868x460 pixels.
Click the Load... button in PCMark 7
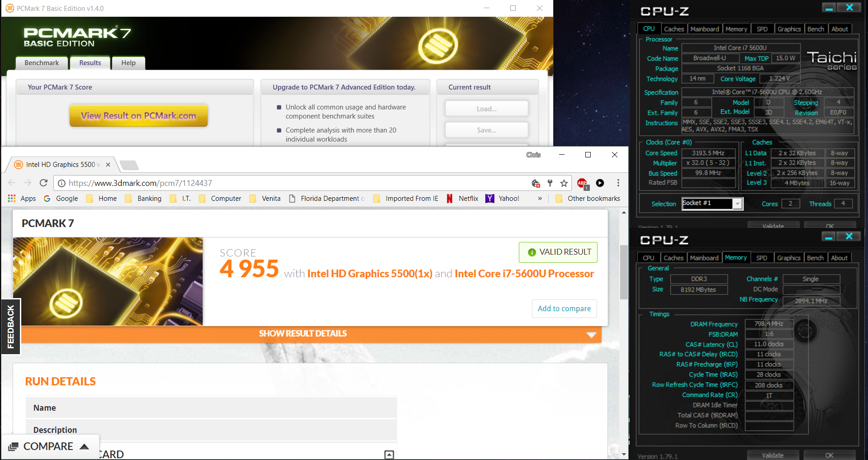tap(487, 109)
